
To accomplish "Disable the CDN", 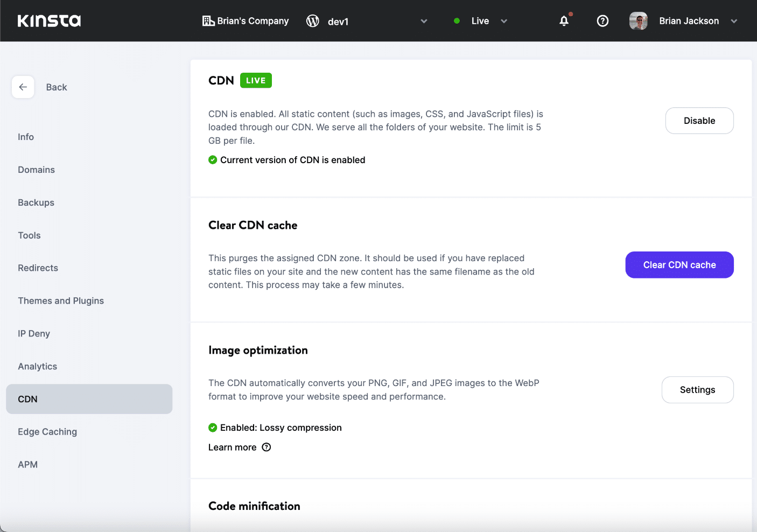I will (x=699, y=121).
